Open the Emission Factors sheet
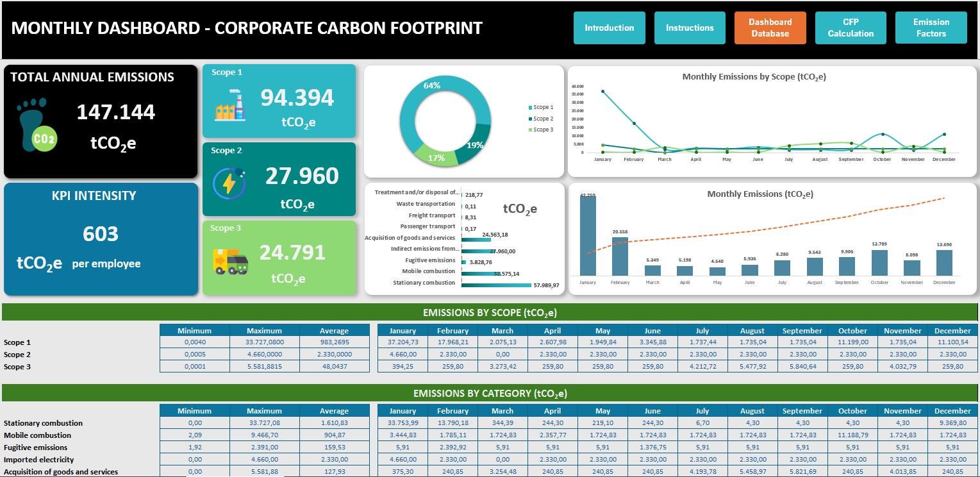This screenshot has width=980, height=477. click(x=931, y=28)
